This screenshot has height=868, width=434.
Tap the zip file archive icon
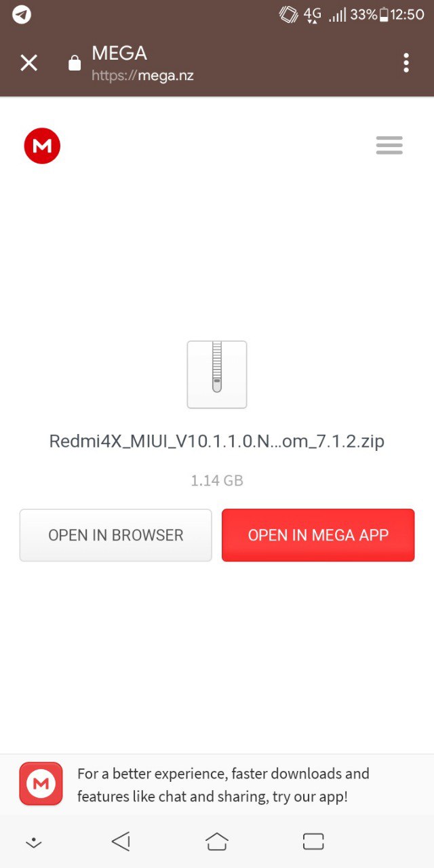[217, 374]
